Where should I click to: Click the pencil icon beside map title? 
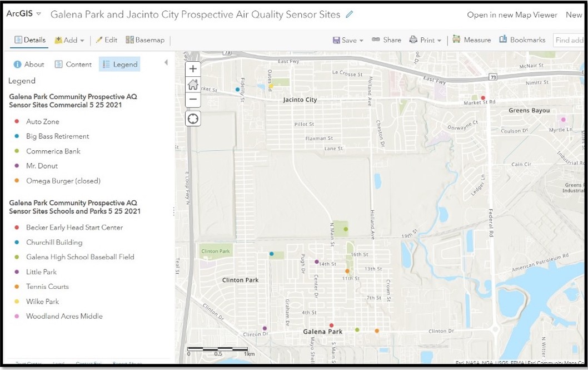[x=350, y=14]
